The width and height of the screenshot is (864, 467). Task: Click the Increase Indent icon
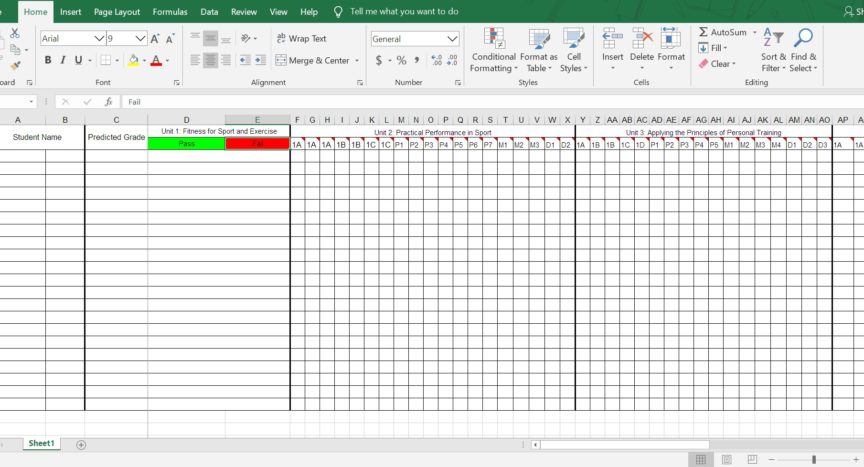(x=257, y=61)
